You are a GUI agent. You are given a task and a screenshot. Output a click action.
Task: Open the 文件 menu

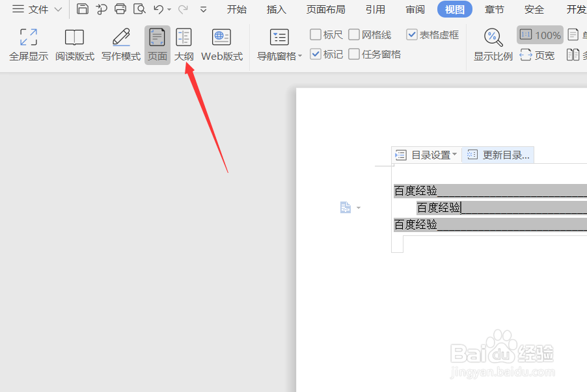[x=30, y=9]
